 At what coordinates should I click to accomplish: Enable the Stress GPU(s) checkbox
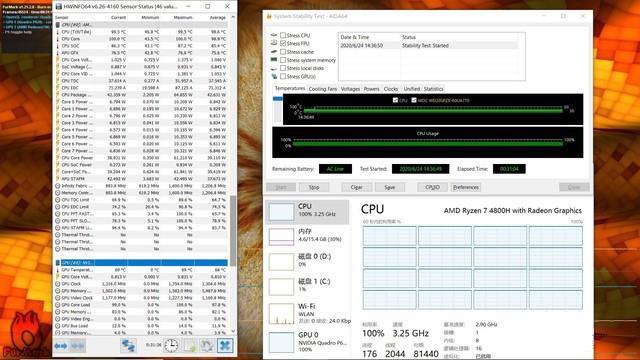[283, 76]
